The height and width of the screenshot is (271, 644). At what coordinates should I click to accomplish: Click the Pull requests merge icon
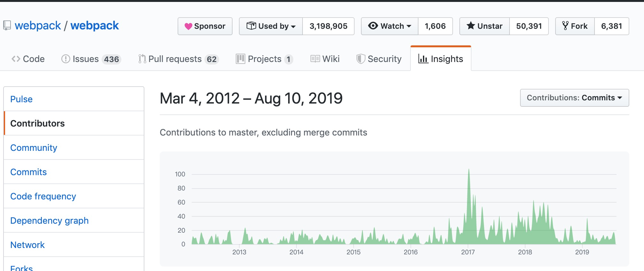(142, 59)
